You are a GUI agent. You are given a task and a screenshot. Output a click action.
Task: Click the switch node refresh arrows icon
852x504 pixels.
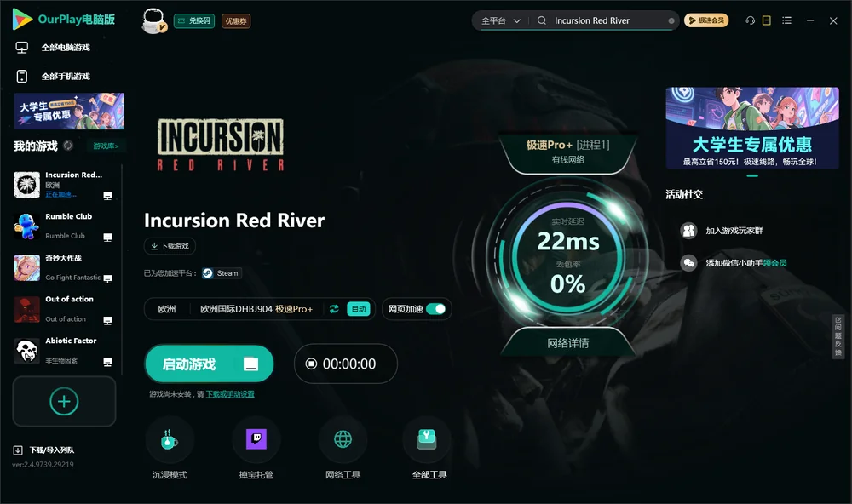(334, 309)
